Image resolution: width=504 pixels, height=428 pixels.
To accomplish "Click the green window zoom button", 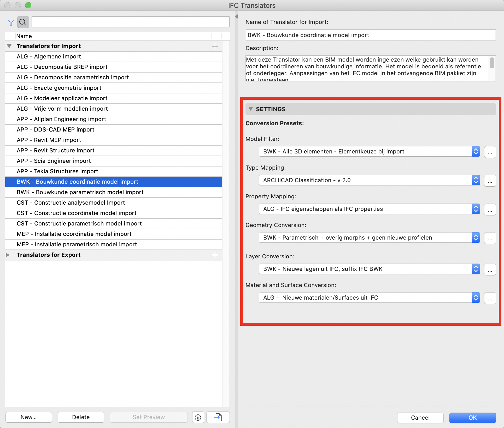I will tap(28, 5).
